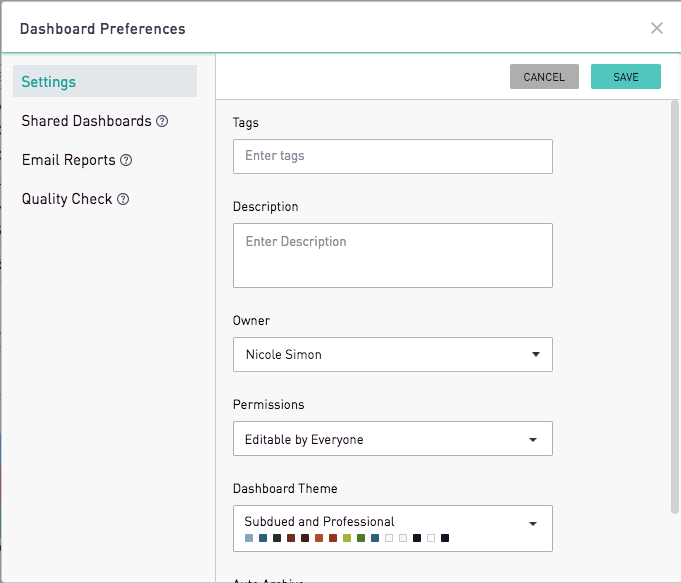Select the Settings tab

[x=104, y=82]
